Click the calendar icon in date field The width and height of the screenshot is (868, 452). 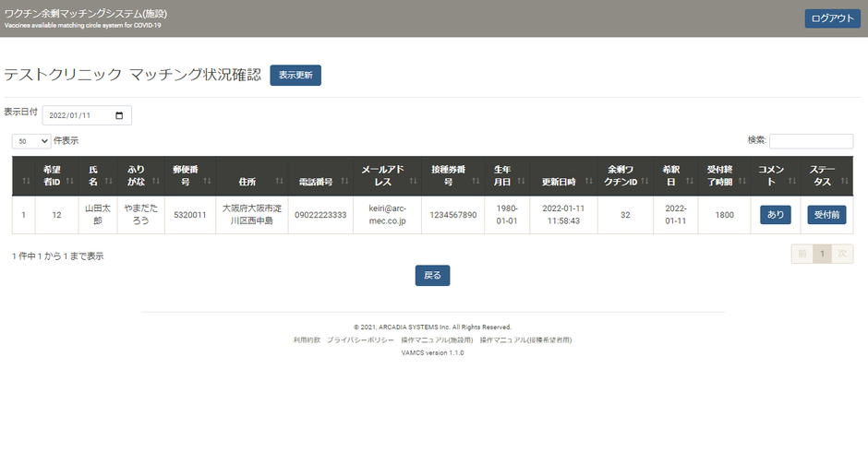pos(119,115)
